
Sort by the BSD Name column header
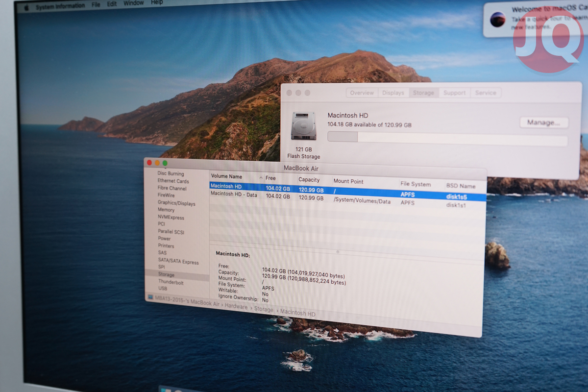[461, 186]
